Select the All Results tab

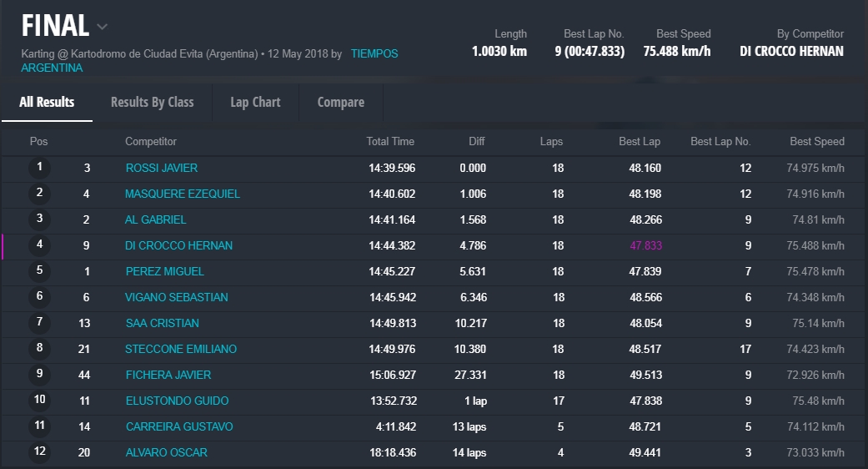(x=47, y=102)
